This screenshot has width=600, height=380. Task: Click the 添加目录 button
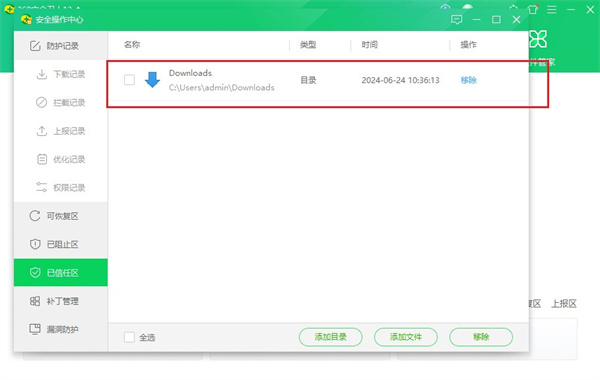(331, 337)
